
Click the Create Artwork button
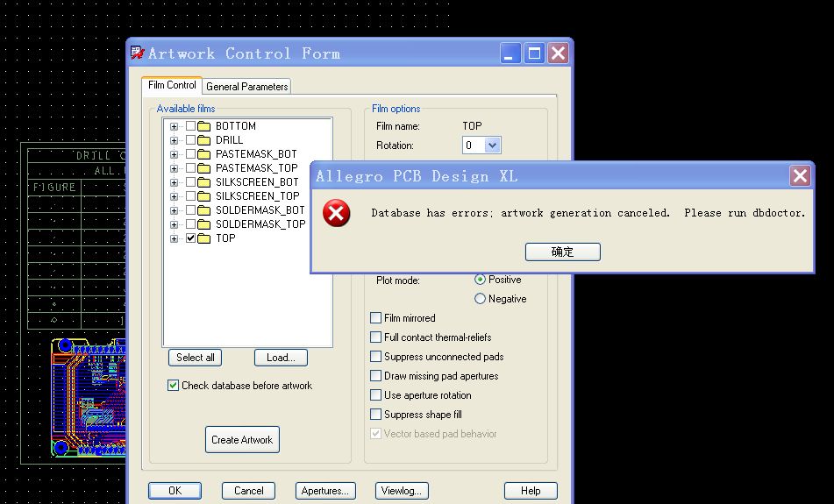(242, 440)
